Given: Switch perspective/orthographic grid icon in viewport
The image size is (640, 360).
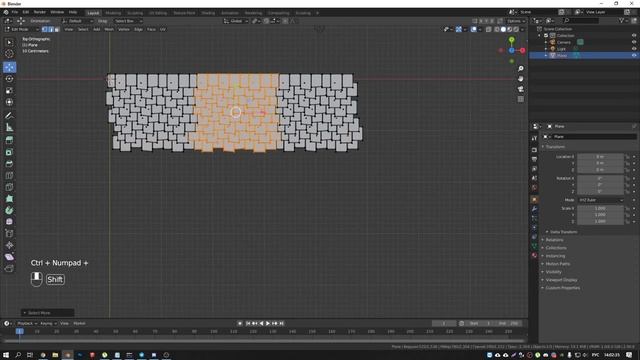Looking at the screenshot, I should pos(520,99).
